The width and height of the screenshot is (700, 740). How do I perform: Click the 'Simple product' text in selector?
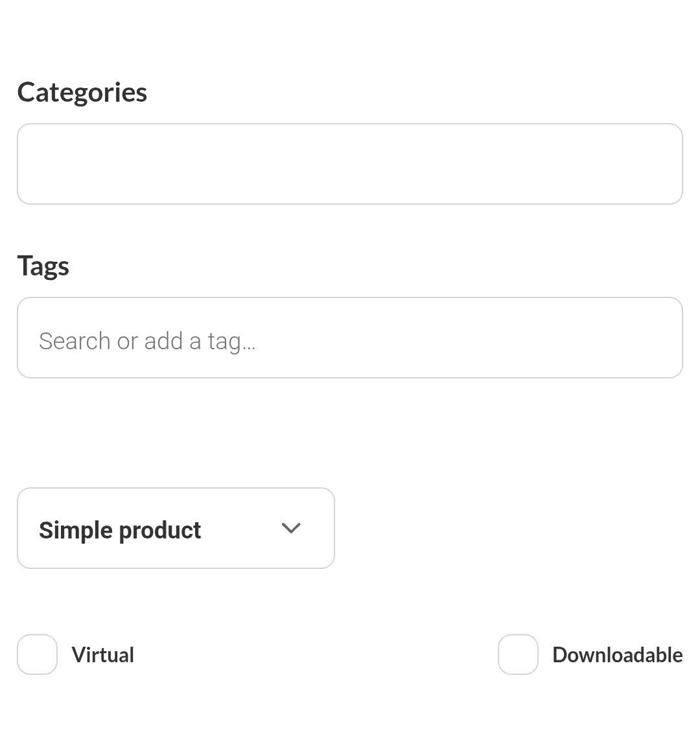tap(120, 530)
